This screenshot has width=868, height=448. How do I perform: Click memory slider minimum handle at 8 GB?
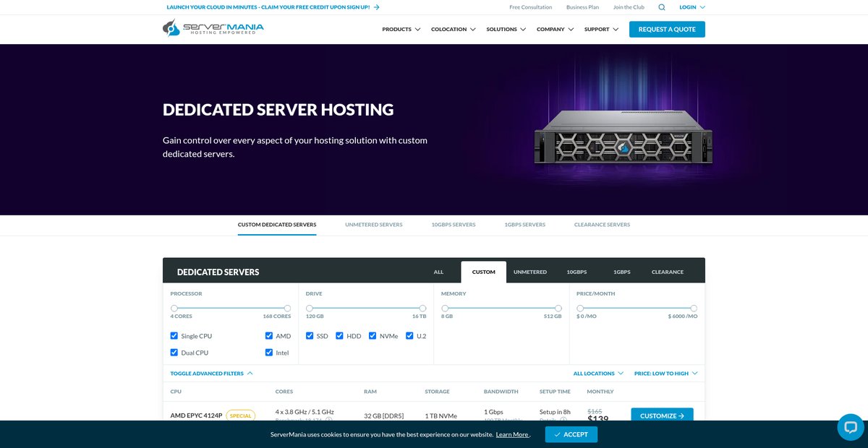pyautogui.click(x=445, y=308)
